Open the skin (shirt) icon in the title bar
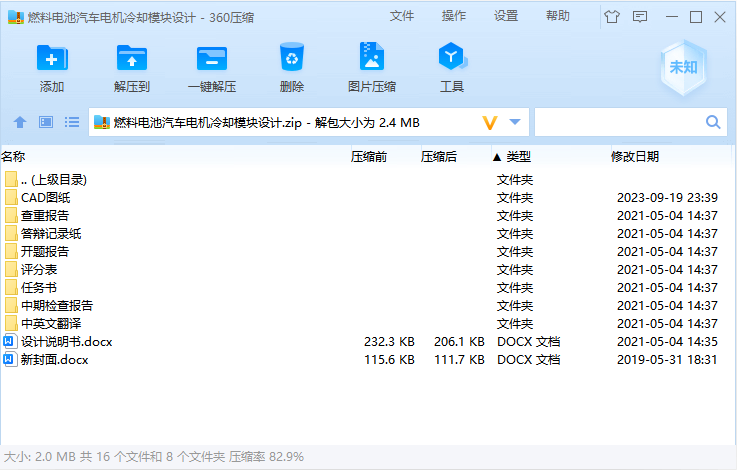The width and height of the screenshot is (737, 470). [612, 17]
